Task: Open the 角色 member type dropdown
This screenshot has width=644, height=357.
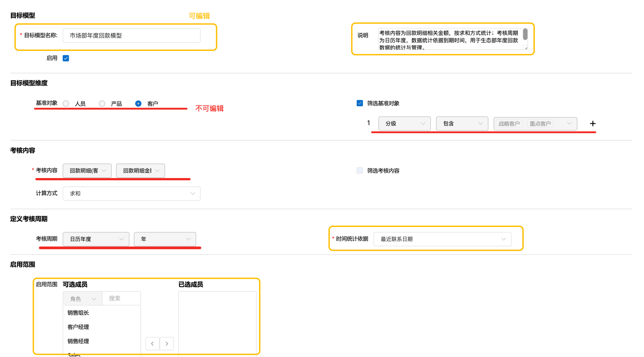Action: 82,299
